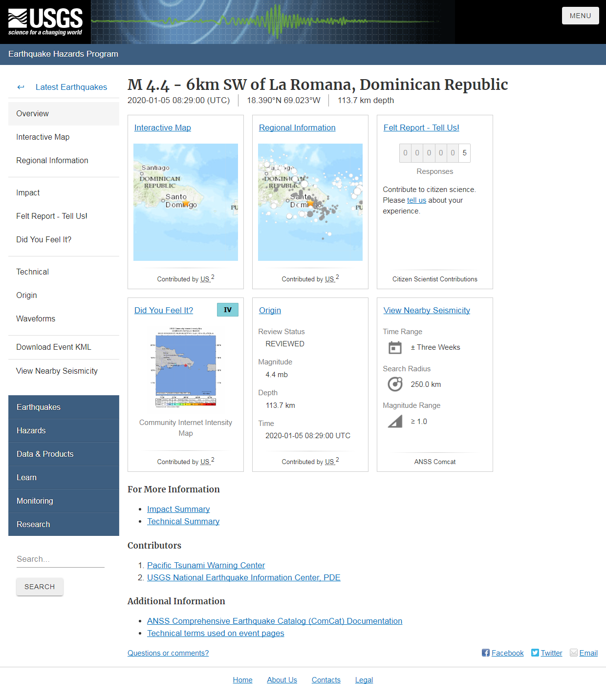Open the Regional Information card title link
Screen dimensions: 606x700
(297, 127)
